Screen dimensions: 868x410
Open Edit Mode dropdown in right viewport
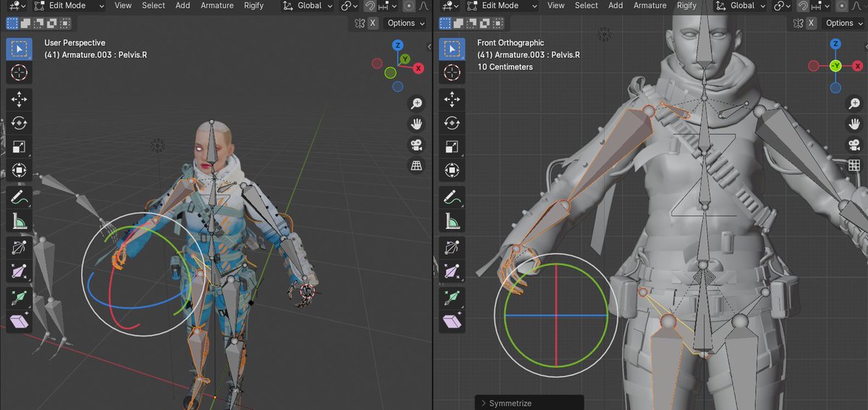(x=503, y=6)
